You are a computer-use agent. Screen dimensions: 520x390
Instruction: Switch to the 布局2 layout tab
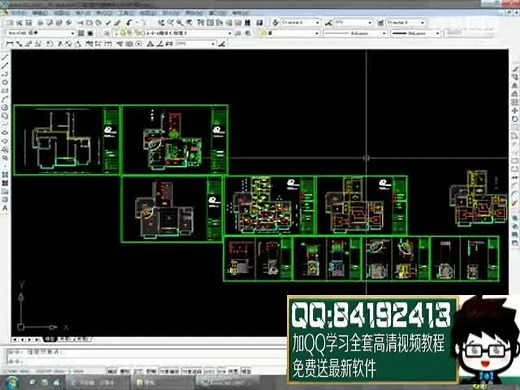click(82, 339)
